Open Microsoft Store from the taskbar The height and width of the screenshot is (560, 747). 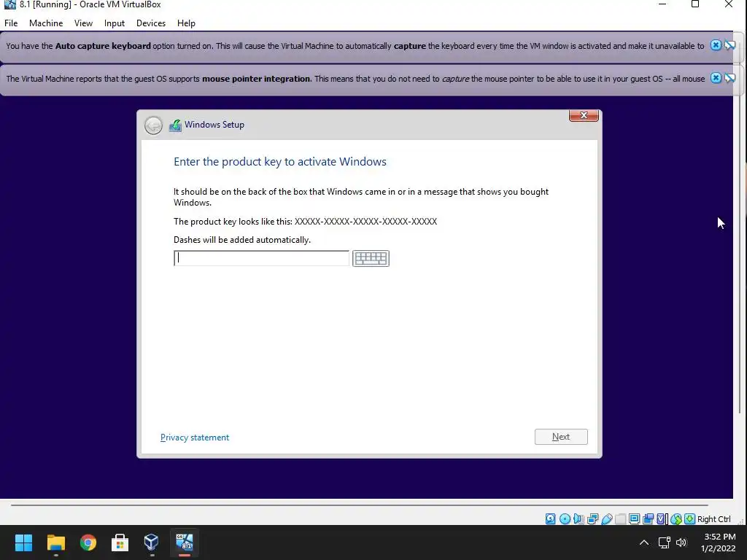point(120,542)
